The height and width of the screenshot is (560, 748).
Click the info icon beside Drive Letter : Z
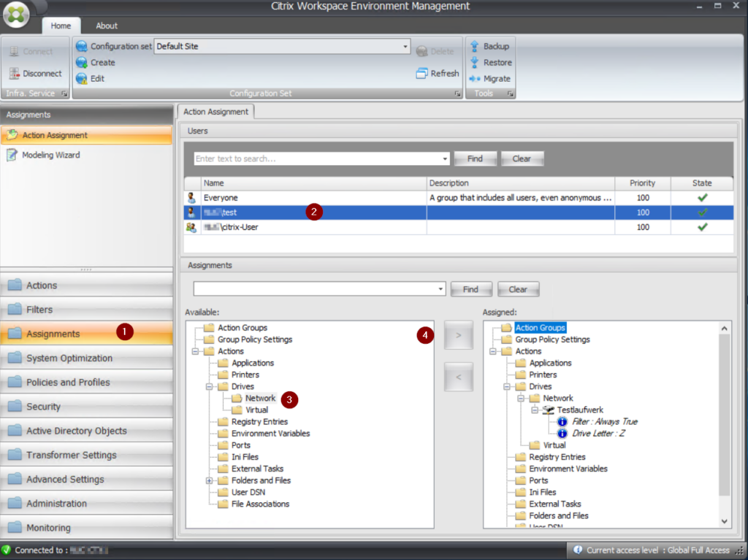tap(562, 433)
